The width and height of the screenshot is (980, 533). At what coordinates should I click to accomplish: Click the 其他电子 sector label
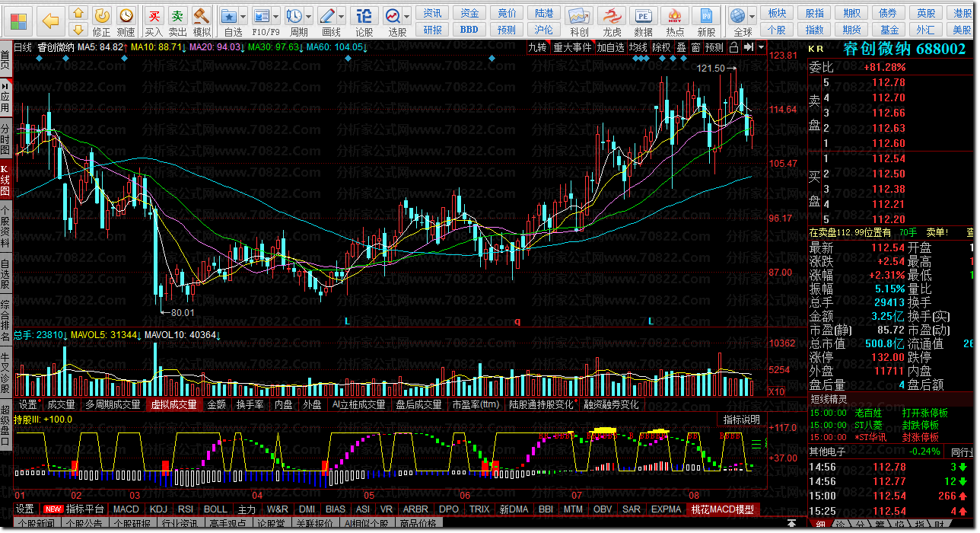827,451
